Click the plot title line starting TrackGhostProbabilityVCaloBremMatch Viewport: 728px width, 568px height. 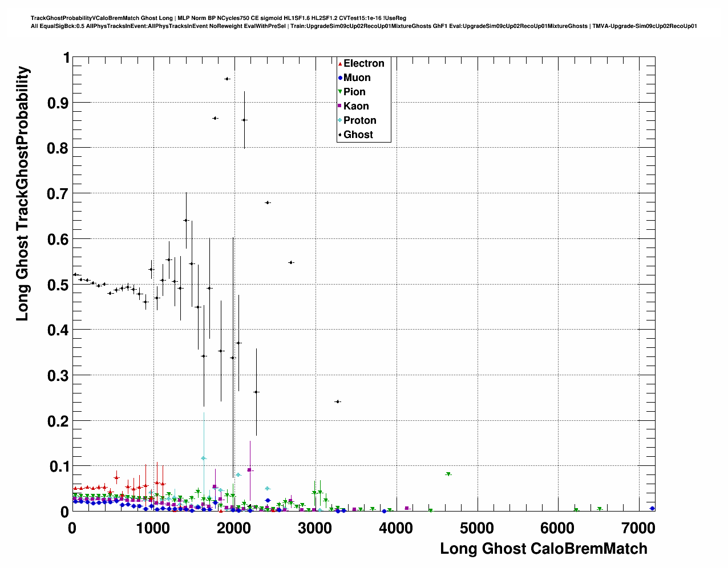(x=219, y=18)
